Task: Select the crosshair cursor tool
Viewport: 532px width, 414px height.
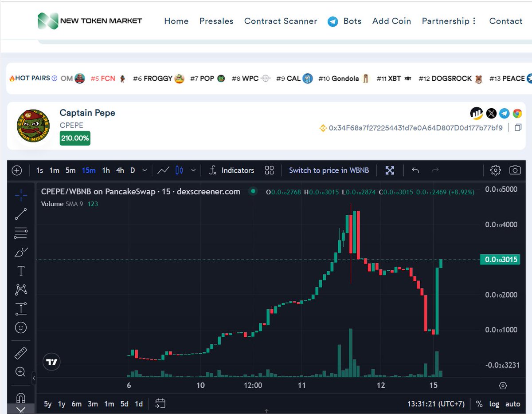Action: 21,195
